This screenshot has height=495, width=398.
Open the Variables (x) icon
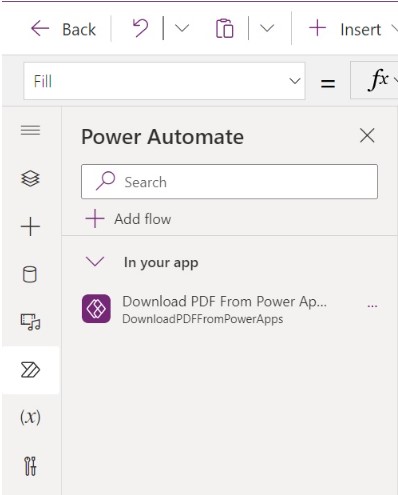(30, 417)
